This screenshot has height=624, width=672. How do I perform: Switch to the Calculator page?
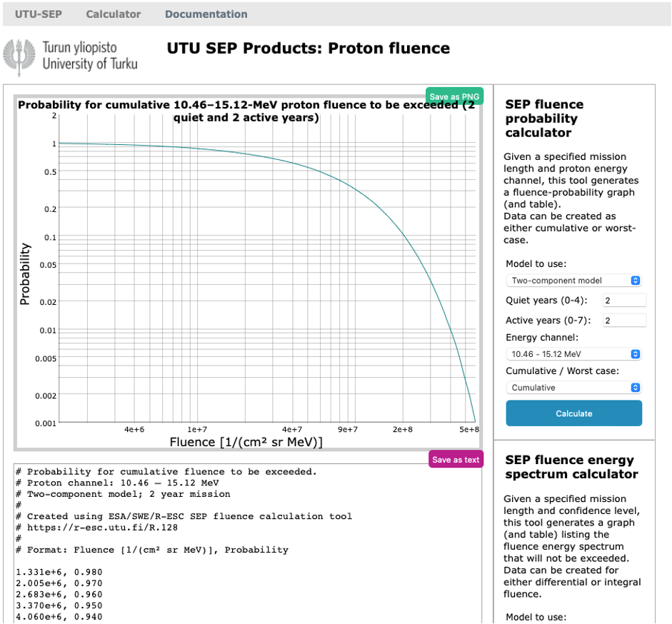pyautogui.click(x=114, y=14)
